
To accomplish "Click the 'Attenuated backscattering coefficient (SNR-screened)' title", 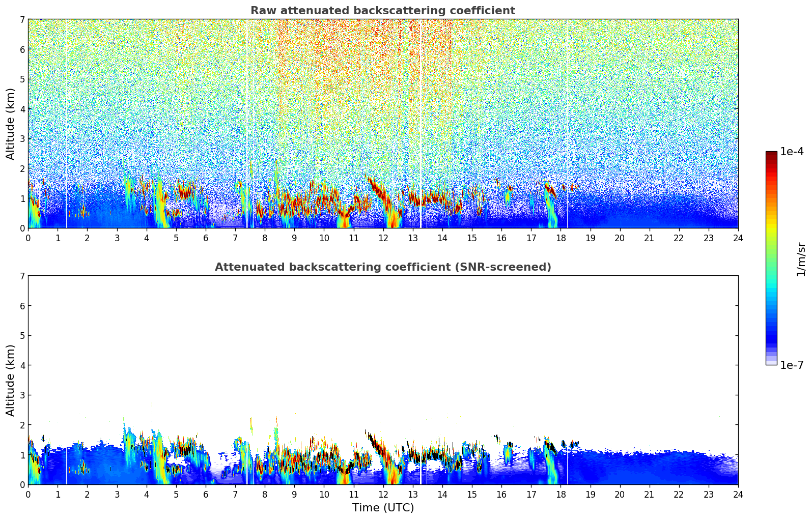I will point(383,267).
